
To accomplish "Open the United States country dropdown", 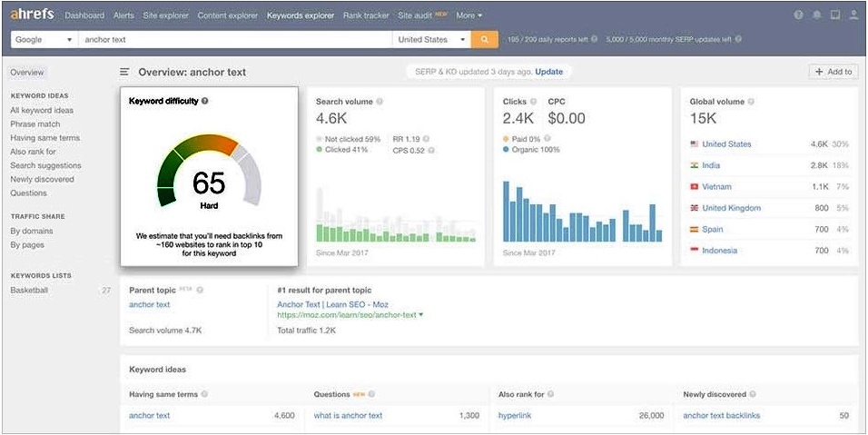I will coord(431,40).
